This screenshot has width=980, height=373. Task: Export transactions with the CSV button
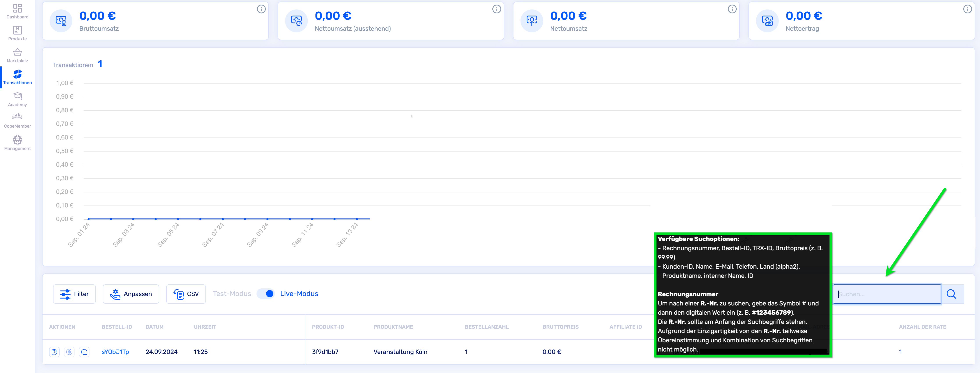pyautogui.click(x=186, y=294)
